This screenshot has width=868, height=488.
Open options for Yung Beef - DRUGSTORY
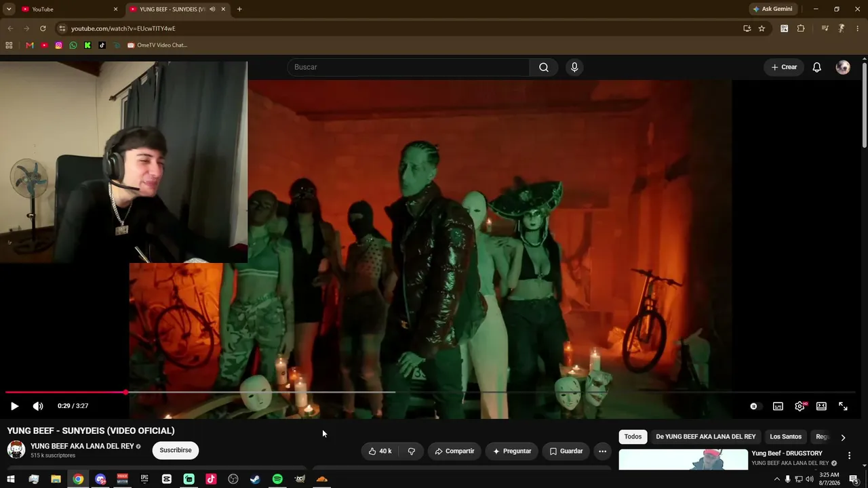849,456
